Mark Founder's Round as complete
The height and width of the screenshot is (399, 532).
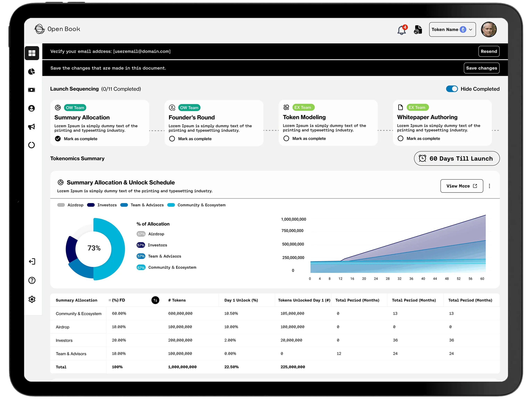pos(172,139)
